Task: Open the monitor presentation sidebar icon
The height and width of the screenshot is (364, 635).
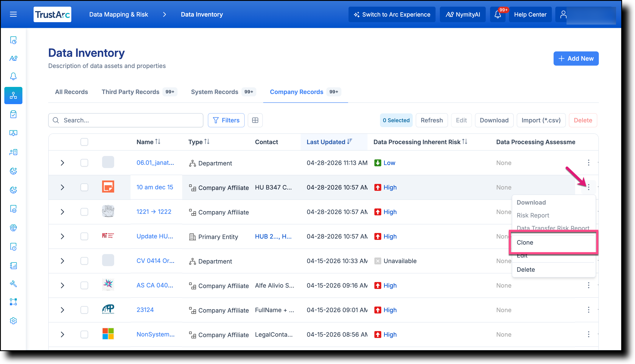Action: point(13,133)
